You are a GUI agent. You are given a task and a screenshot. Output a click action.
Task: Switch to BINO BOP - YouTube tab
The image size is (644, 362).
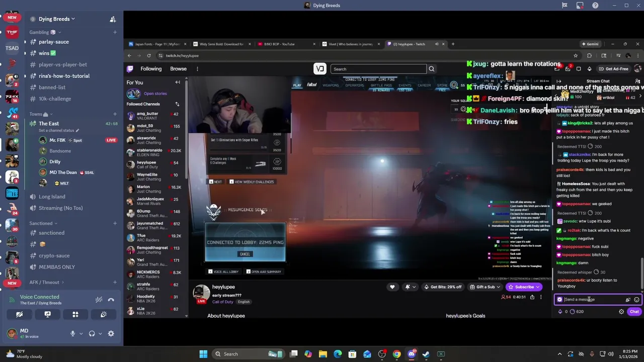[x=286, y=44]
